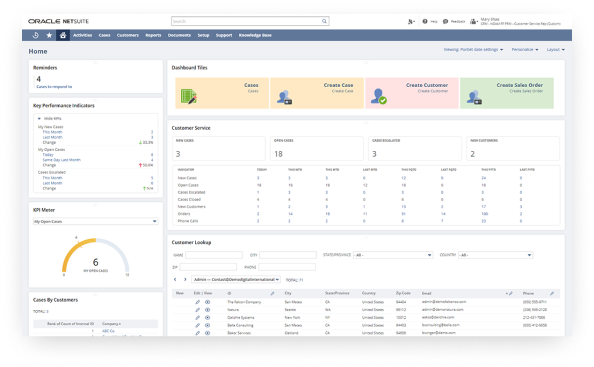
Task: Click the Company column header in Cases By Customers
Action: pyautogui.click(x=111, y=324)
